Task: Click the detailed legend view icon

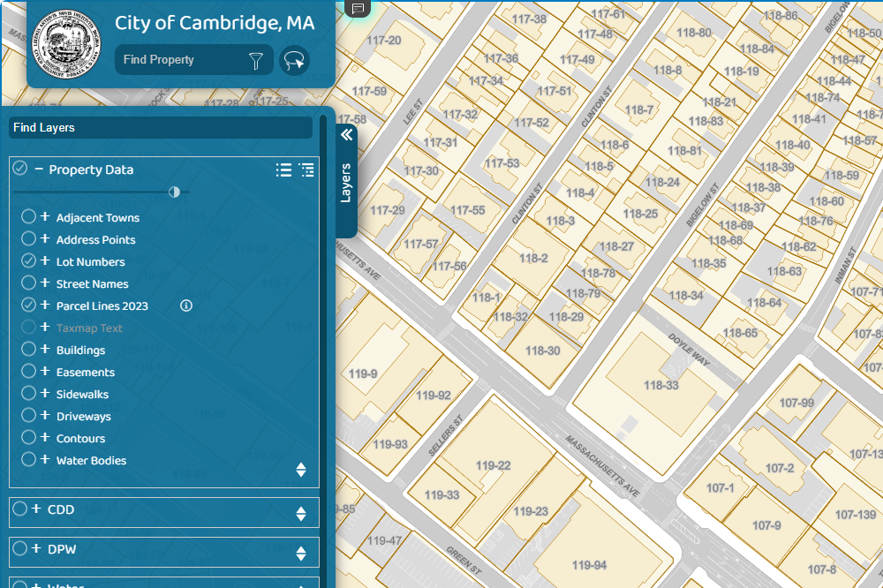Action: 306,170
